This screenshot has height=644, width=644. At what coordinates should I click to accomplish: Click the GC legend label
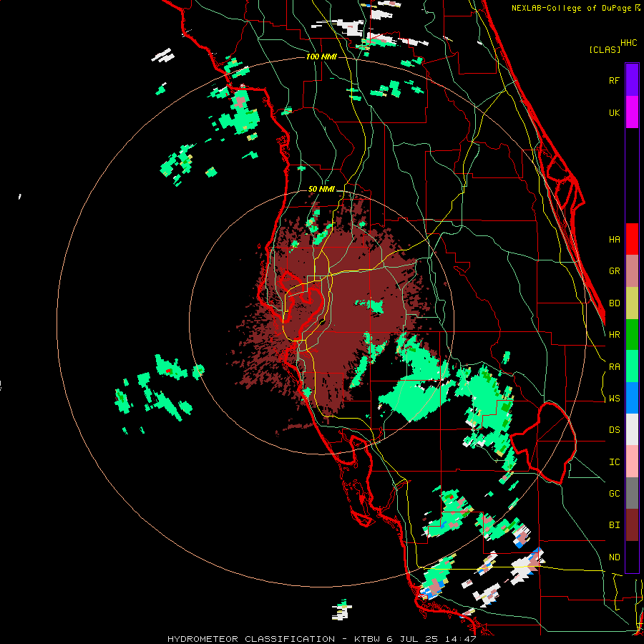pos(614,494)
